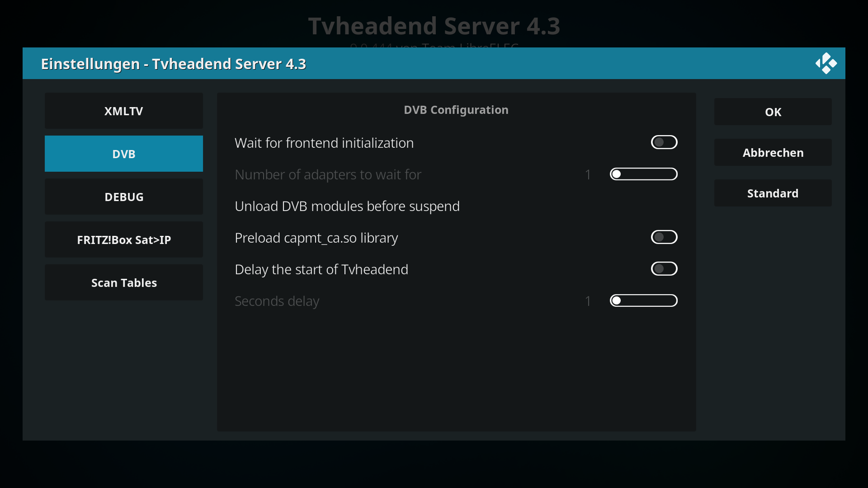Click the Kodi logo icon in header
The width and height of the screenshot is (868, 488).
click(x=826, y=64)
